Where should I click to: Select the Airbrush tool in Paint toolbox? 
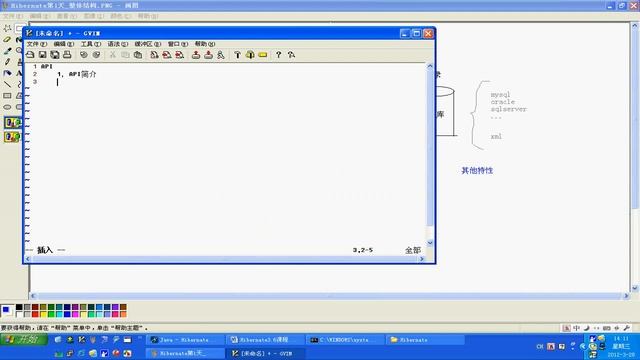[x=7, y=73]
